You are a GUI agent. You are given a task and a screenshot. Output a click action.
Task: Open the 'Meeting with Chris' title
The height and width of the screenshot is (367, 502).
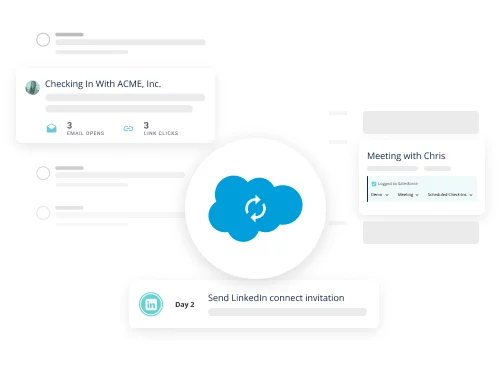pyautogui.click(x=406, y=156)
